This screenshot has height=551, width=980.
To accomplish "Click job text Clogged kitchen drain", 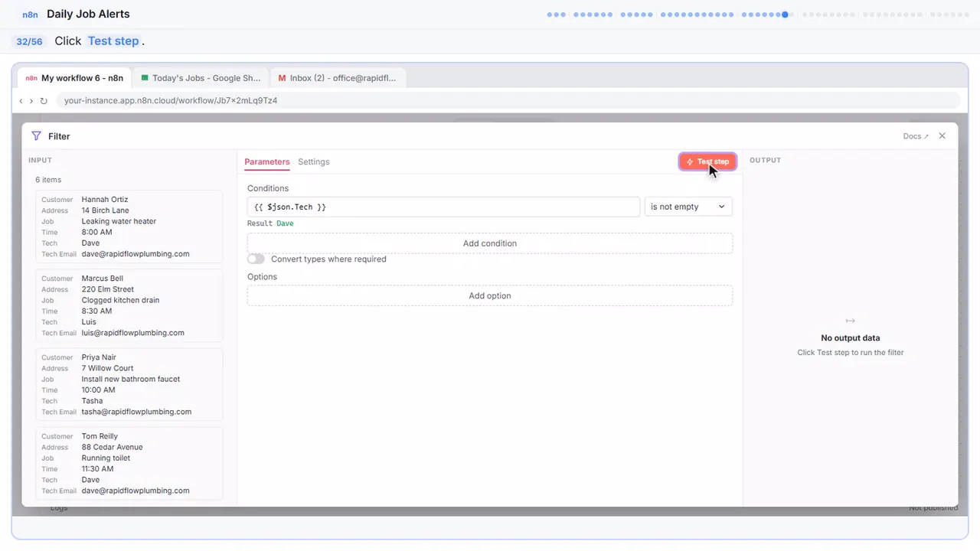I will [121, 300].
